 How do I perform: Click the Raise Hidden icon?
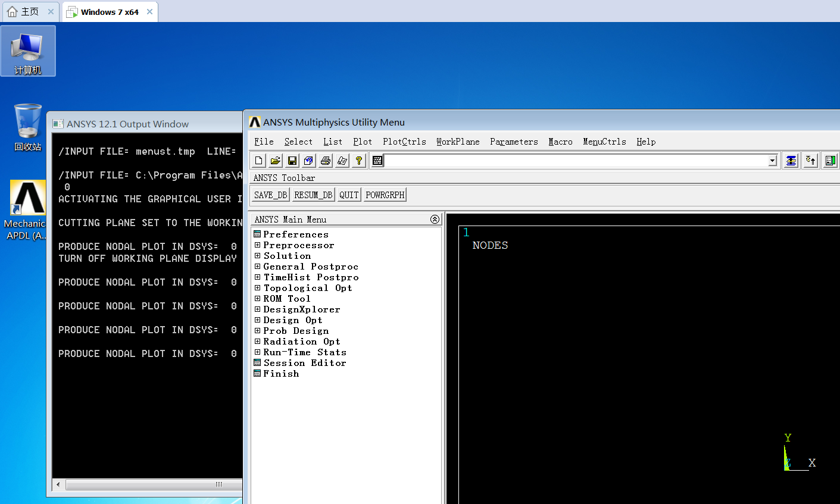(x=791, y=160)
